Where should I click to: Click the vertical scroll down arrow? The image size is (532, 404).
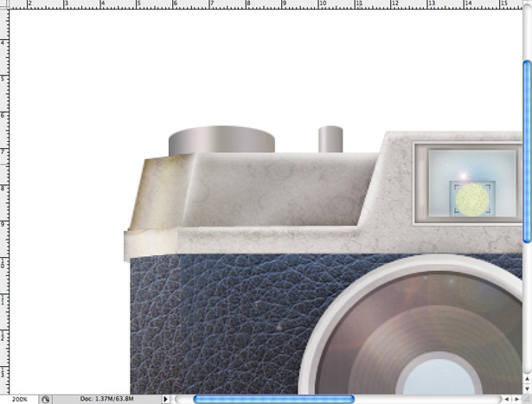527,388
